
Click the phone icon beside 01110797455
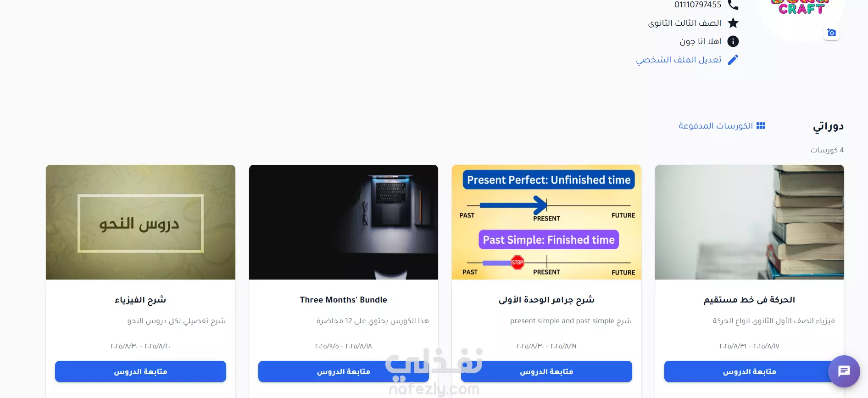733,5
